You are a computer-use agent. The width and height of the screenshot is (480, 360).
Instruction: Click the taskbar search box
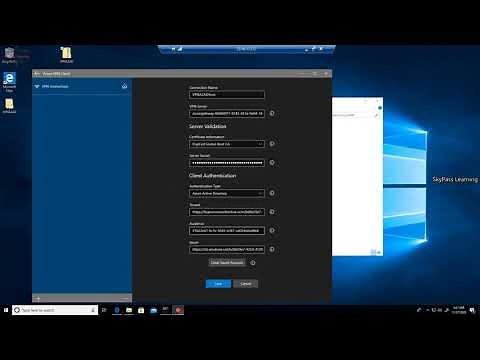click(x=55, y=310)
